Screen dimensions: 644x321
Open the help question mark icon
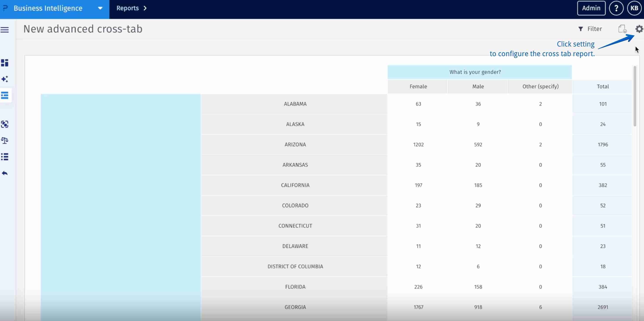click(616, 8)
